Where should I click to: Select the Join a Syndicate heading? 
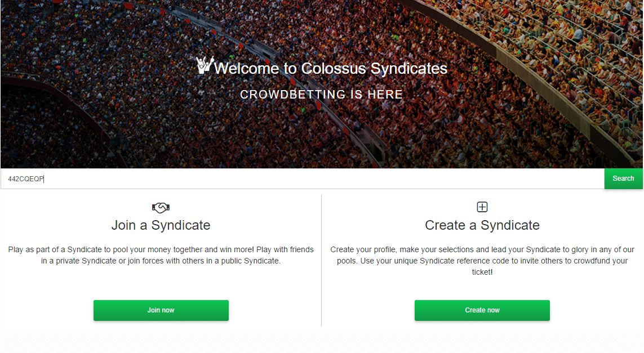click(x=161, y=225)
